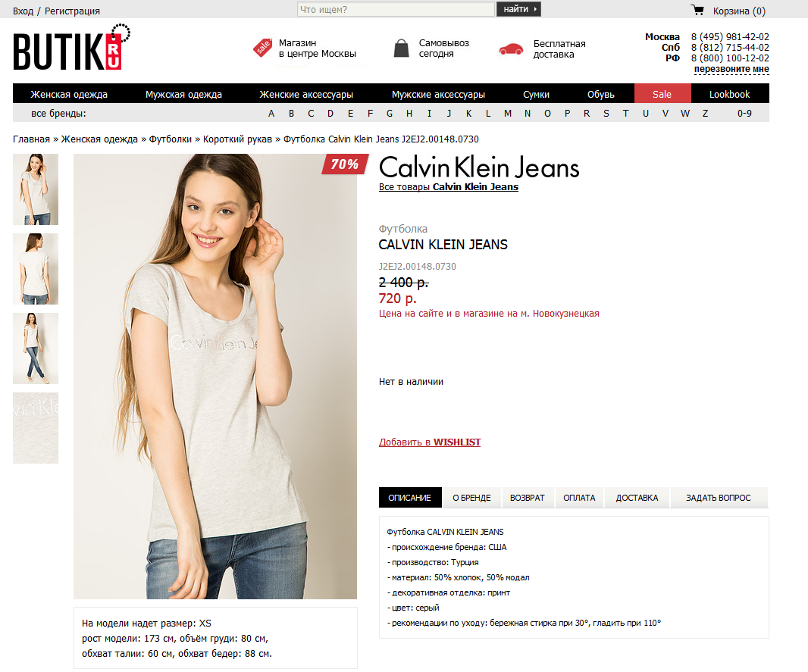Switch to the О БРЕНДЕ tab

(471, 498)
